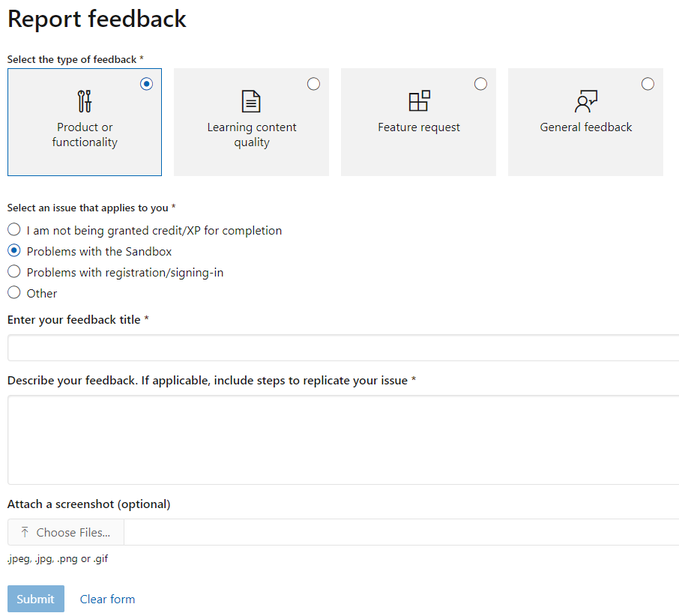Select 'Problems with the Sandbox' radio option
This screenshot has height=616, width=679.
14,251
